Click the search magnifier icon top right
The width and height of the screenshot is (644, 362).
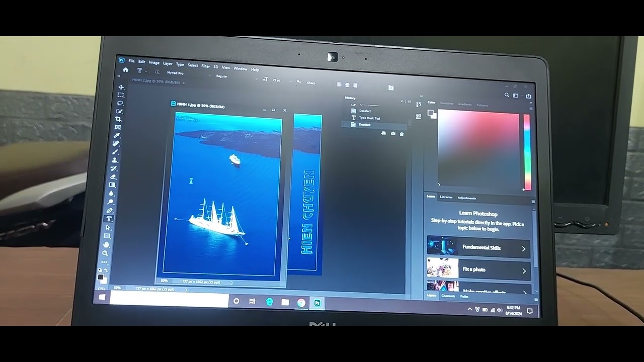point(507,95)
